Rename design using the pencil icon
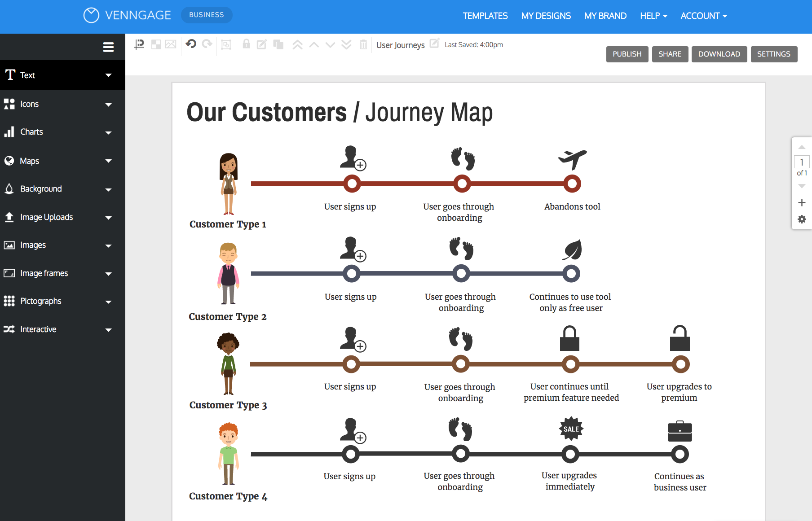Image resolution: width=812 pixels, height=521 pixels. 434,44
